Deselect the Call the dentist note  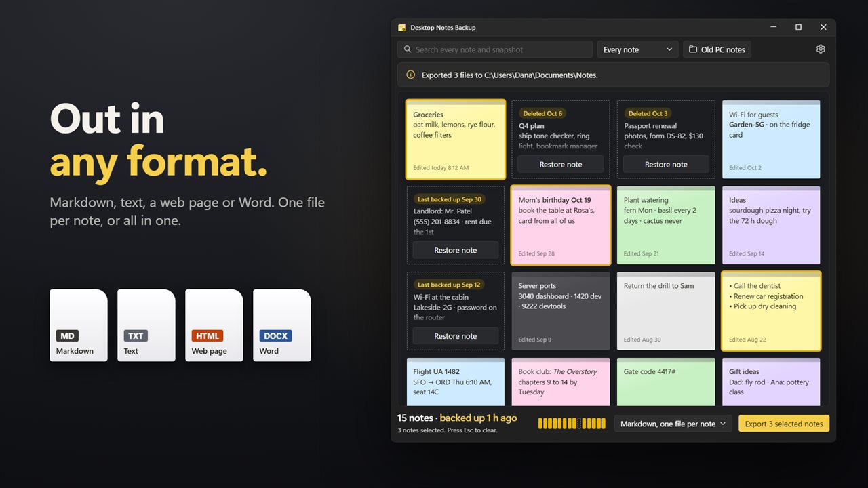click(x=771, y=311)
